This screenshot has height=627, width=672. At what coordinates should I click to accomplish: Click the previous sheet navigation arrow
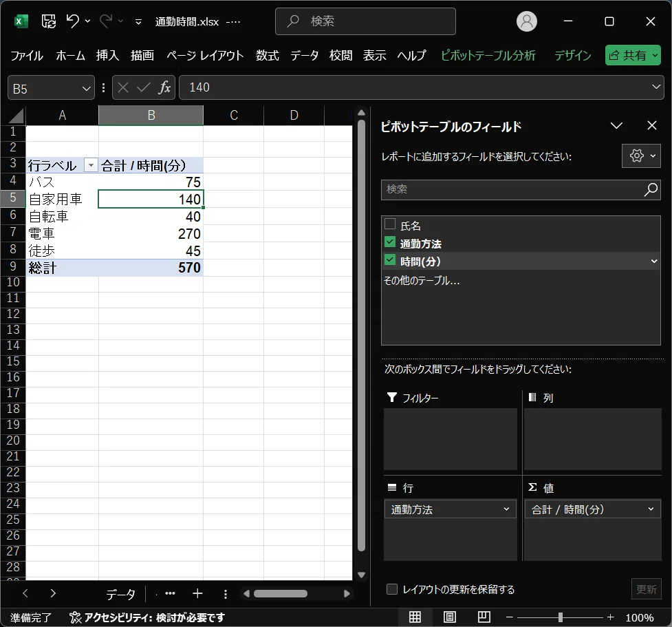(25, 593)
